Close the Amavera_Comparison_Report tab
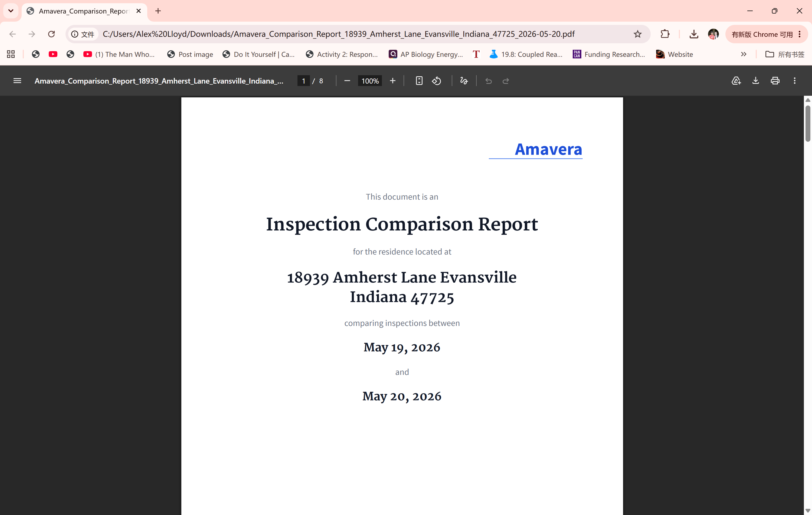Viewport: 812px width, 515px height. (x=139, y=11)
